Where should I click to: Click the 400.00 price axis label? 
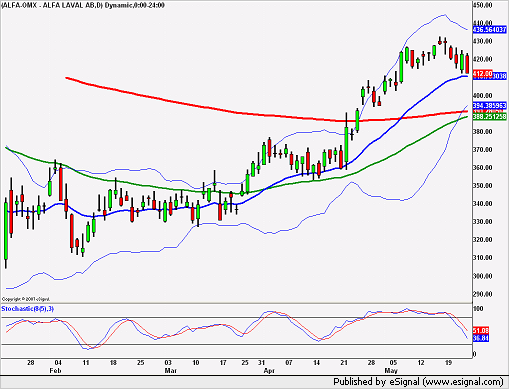tap(482, 95)
